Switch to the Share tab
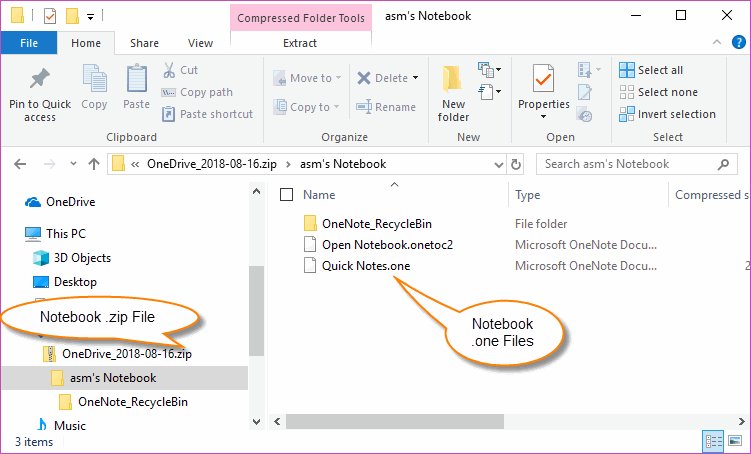The width and height of the screenshot is (751, 454). (x=144, y=43)
